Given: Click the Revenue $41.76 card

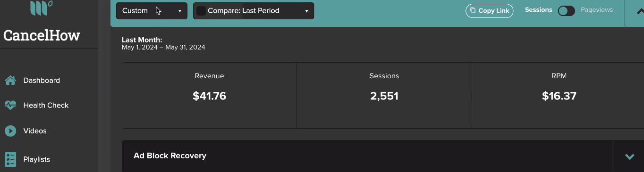Looking at the screenshot, I should click(x=209, y=95).
